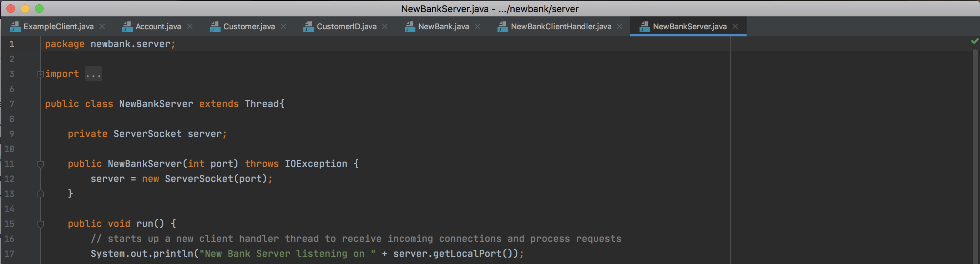Switch to the ExampleClient.java tab

point(58,26)
